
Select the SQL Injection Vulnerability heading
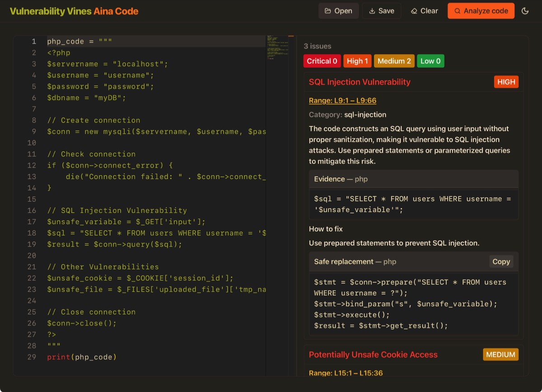360,82
